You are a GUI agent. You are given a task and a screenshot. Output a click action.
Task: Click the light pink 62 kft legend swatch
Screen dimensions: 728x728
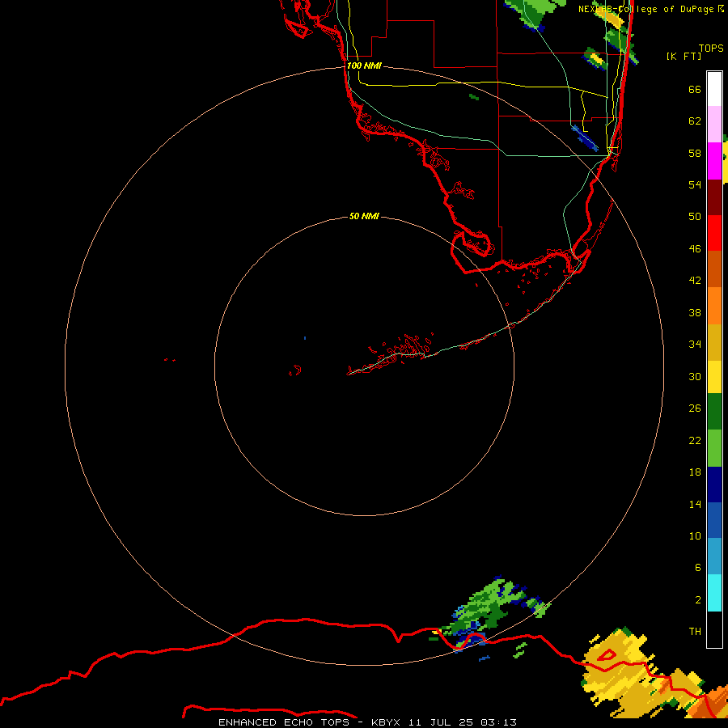click(x=714, y=125)
